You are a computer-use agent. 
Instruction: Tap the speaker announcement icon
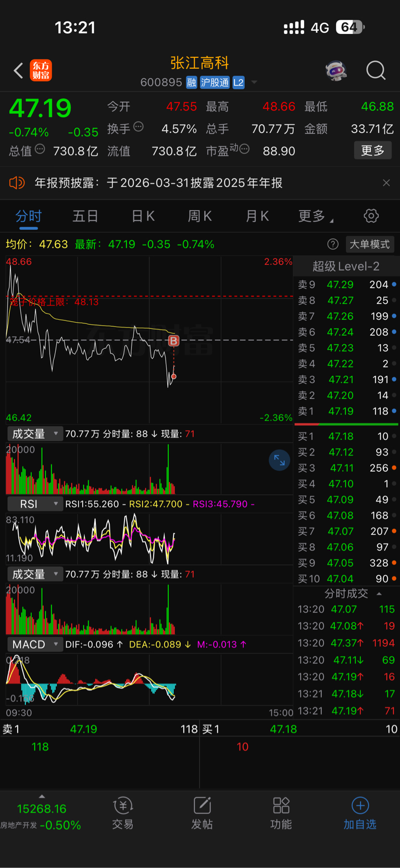pos(17,182)
